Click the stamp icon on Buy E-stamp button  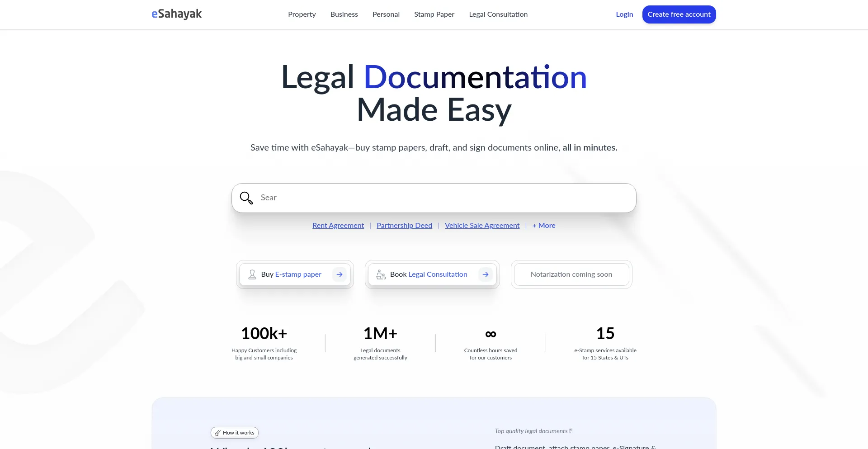click(252, 274)
